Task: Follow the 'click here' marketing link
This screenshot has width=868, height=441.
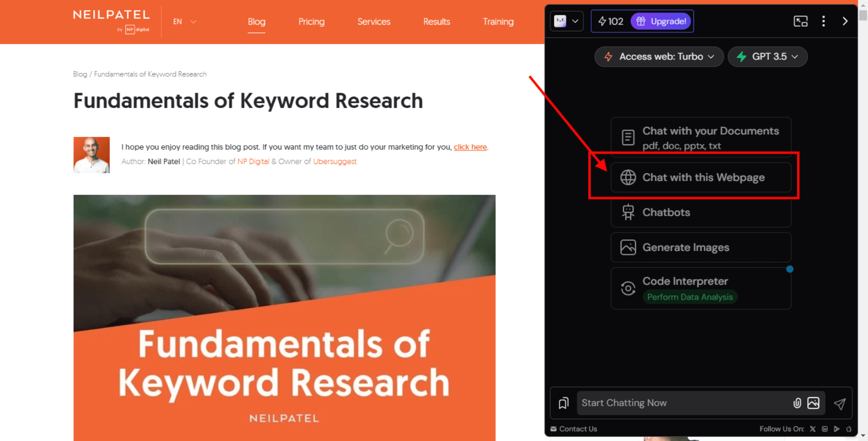Action: tap(470, 147)
